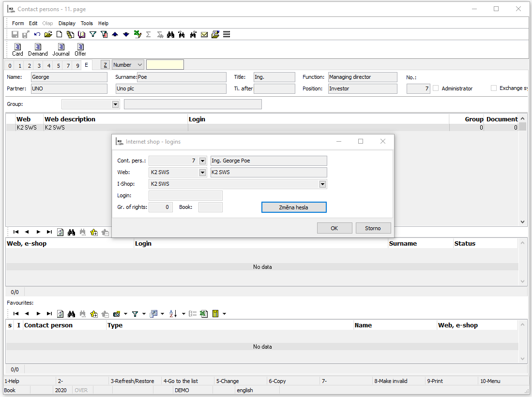Toggle the Exchange checkbox
This screenshot has height=397, width=532.
click(494, 88)
